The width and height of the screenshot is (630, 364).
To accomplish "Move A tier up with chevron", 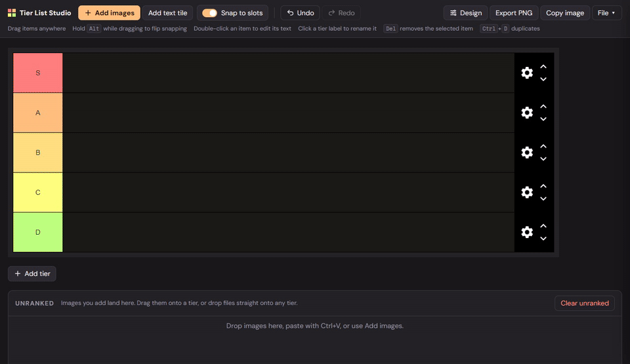I will pos(543,106).
